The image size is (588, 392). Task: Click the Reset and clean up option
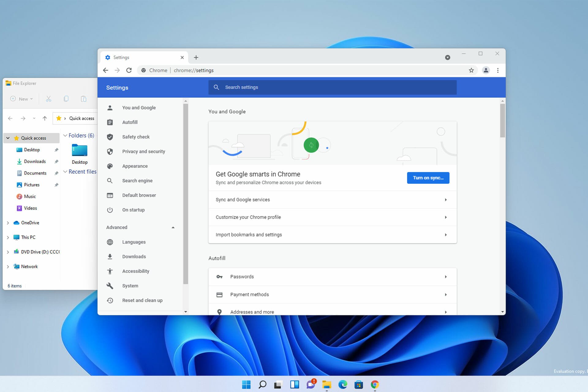(x=142, y=300)
